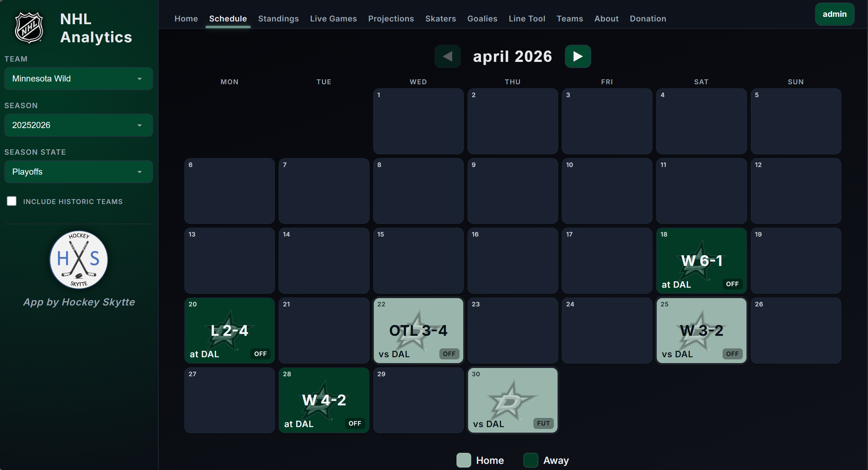
Task: Click the admin button
Action: (834, 14)
